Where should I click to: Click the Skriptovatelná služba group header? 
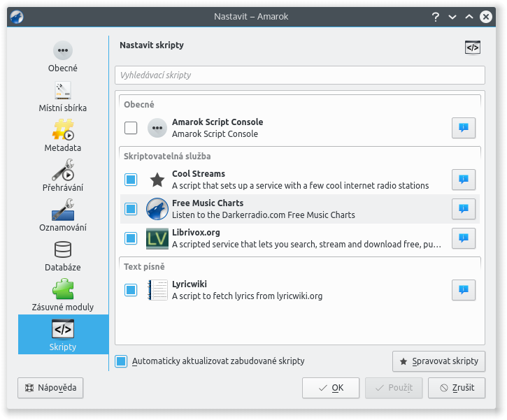click(167, 157)
